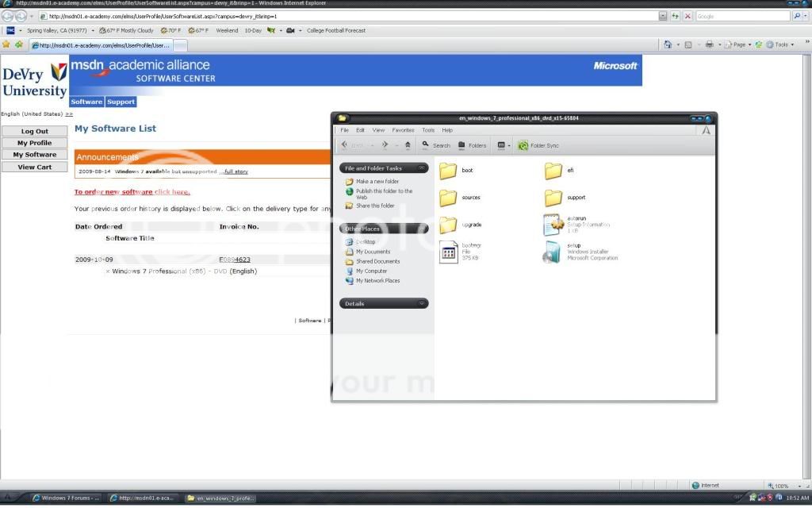812x508 pixels.
Task: Select the setup Windows Installer icon
Action: 552,252
